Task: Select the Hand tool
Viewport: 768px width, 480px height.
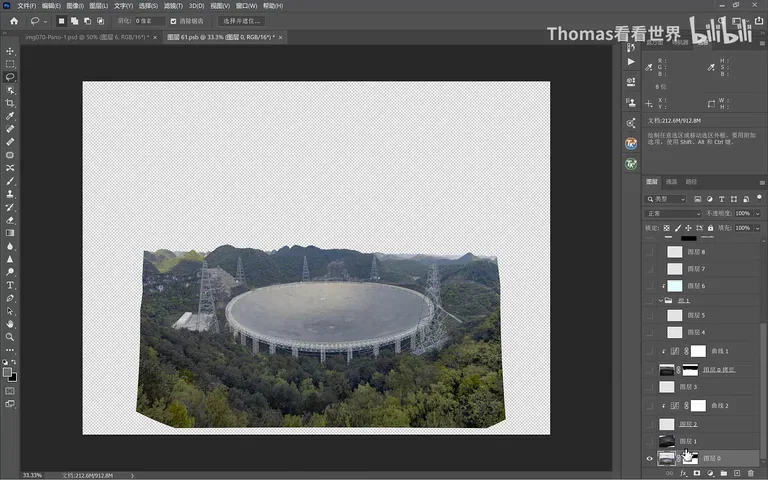Action: coord(10,324)
